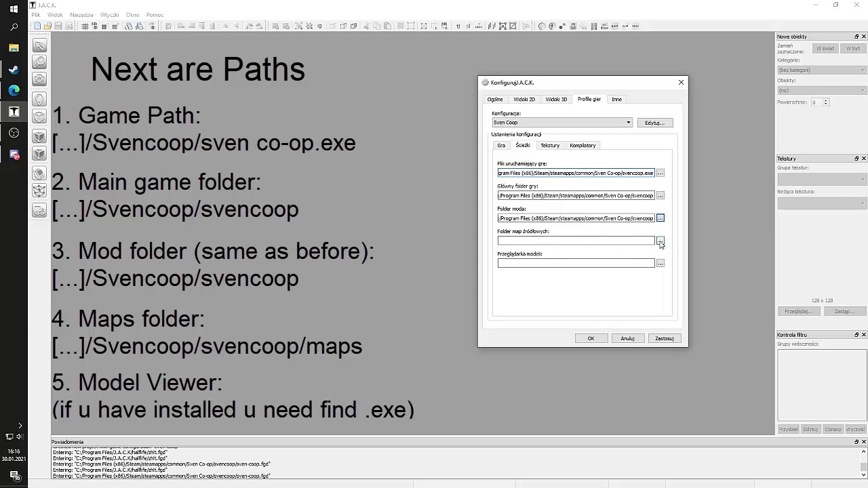Image resolution: width=868 pixels, height=488 pixels.
Task: Open Microsoft Edge from the taskbar
Action: 14,90
